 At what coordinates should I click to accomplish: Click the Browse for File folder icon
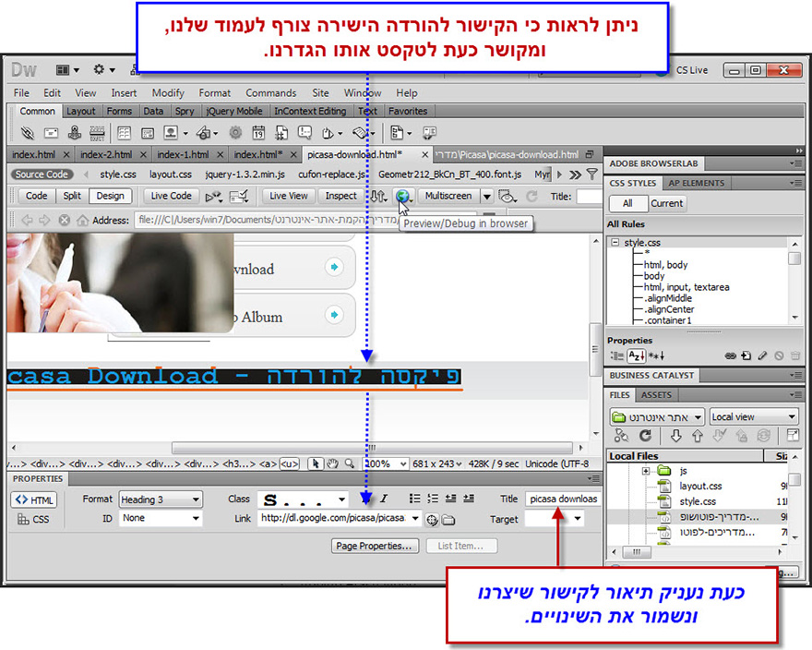point(448,520)
